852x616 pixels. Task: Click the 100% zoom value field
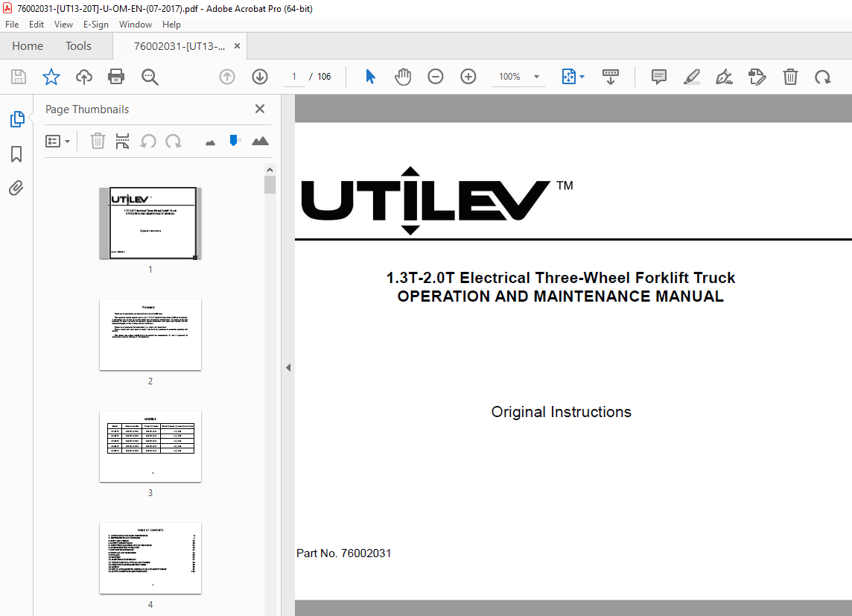509,77
